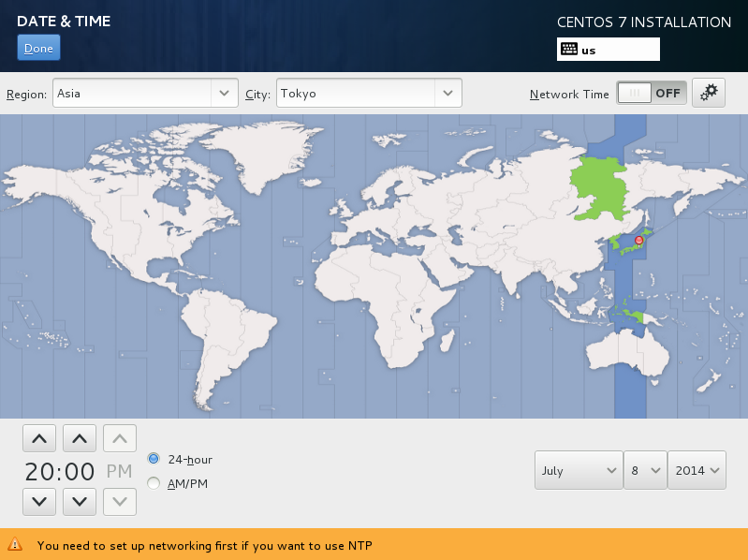Open the month dropdown showing July
Image resolution: width=748 pixels, height=560 pixels.
[579, 470]
